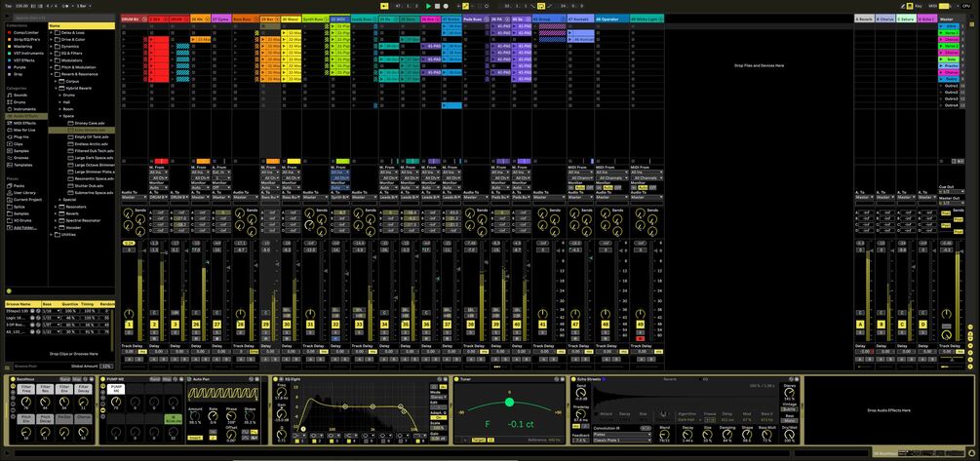Screen dimensions: 980x461
Task: Expand Drive & Color folder
Action: (x=52, y=39)
